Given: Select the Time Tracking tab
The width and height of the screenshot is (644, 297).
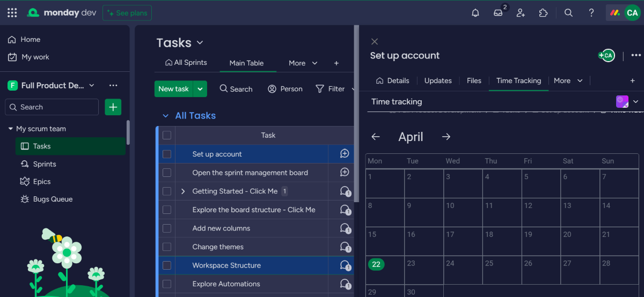Looking at the screenshot, I should tap(518, 80).
